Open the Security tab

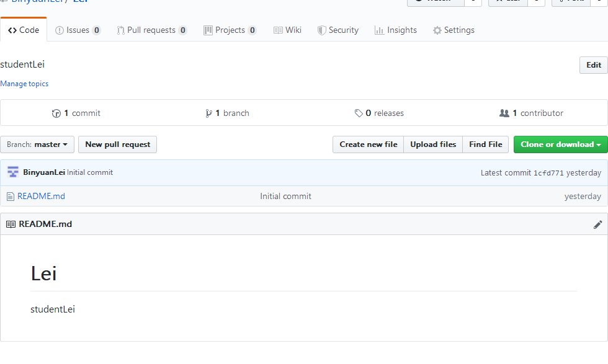click(338, 30)
